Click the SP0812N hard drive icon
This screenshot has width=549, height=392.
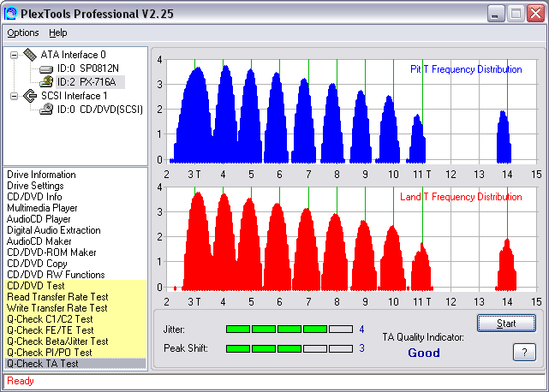point(46,69)
